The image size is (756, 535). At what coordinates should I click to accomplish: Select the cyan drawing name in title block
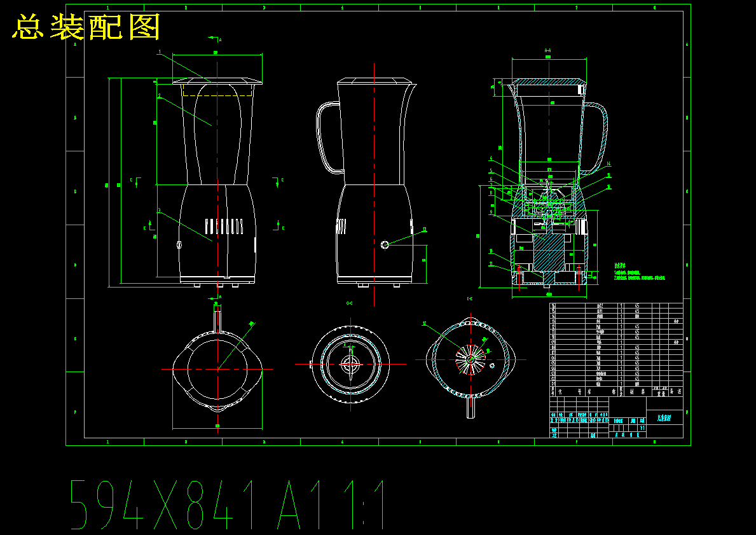click(664, 418)
